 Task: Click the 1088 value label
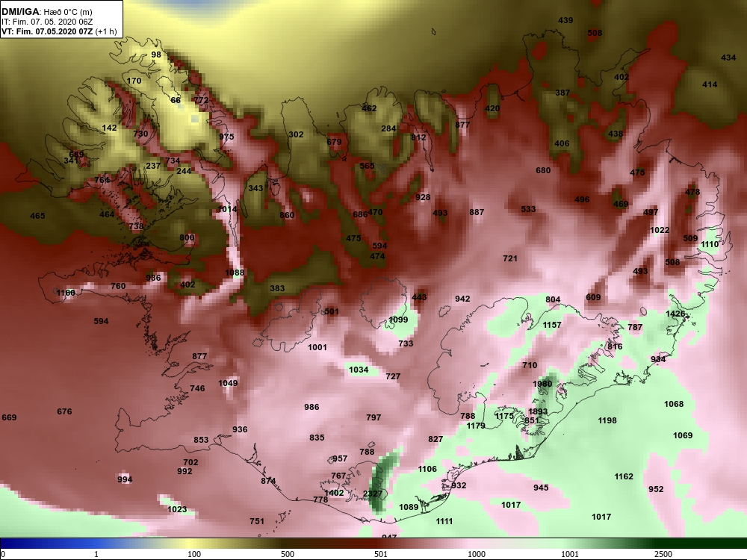235,273
